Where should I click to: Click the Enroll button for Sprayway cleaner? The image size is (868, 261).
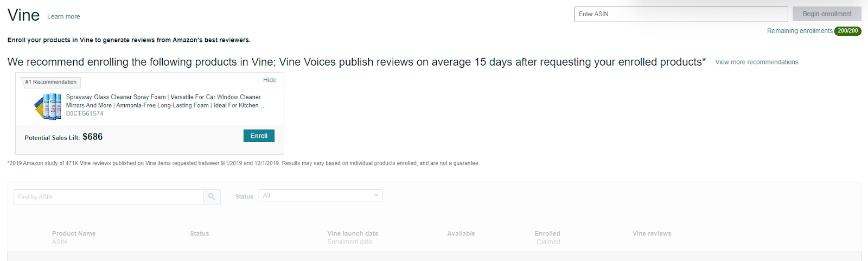point(259,136)
